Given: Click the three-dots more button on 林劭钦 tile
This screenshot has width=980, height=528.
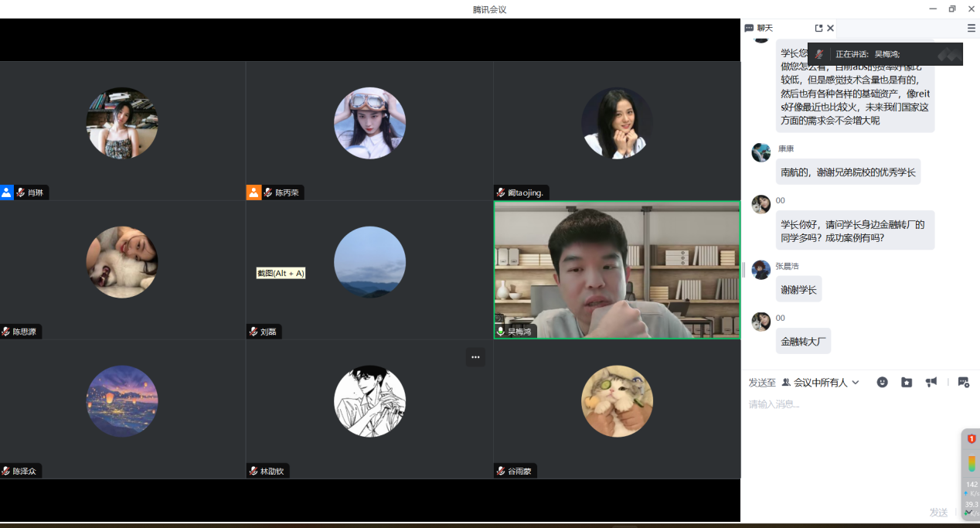Looking at the screenshot, I should point(475,357).
